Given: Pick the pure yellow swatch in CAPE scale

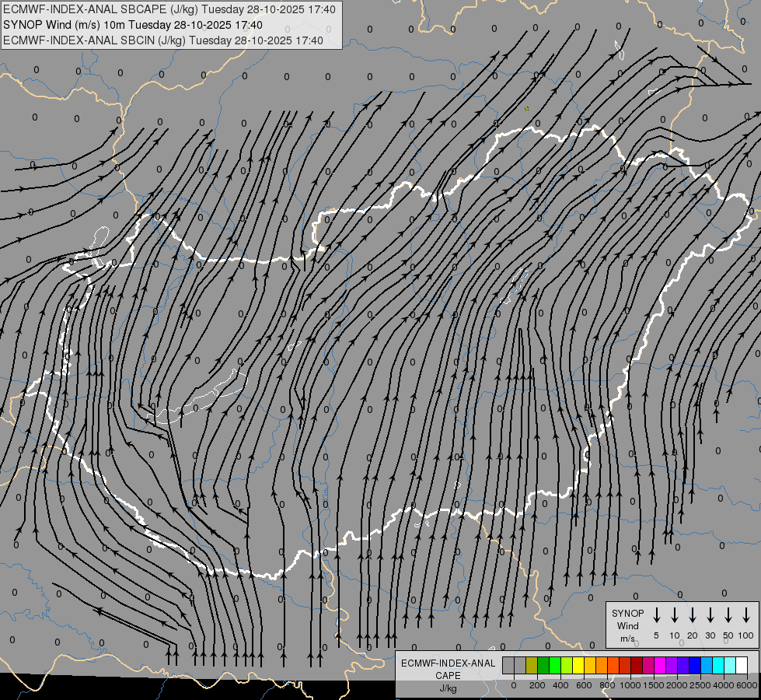Looking at the screenshot, I should [x=578, y=665].
